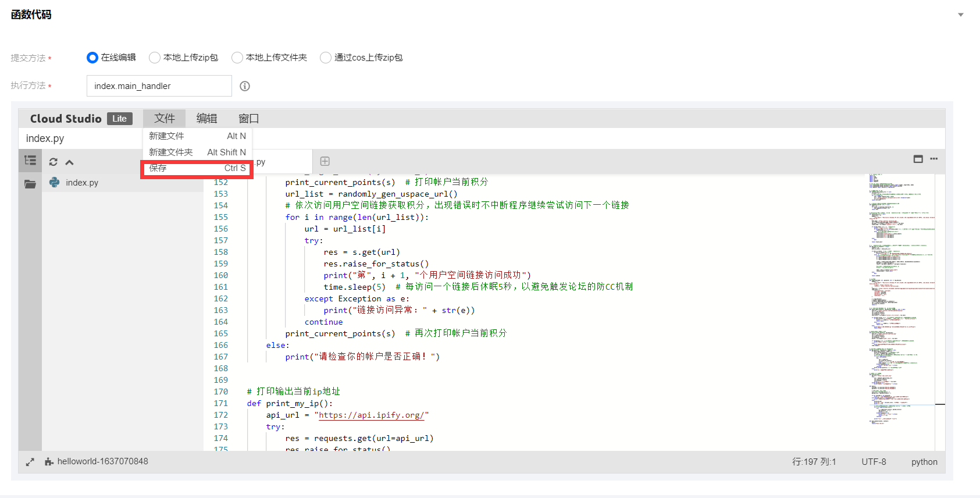Maximize the editor panel

tap(918, 159)
